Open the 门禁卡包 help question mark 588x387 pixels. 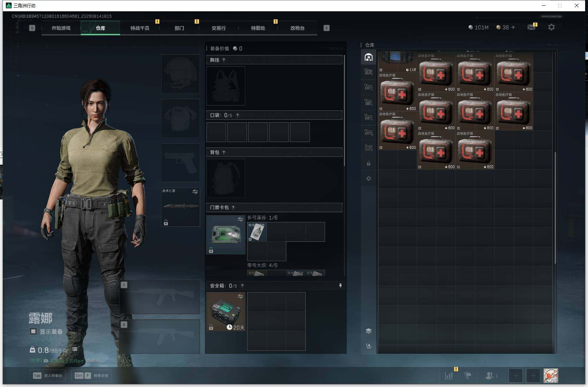pyautogui.click(x=233, y=208)
